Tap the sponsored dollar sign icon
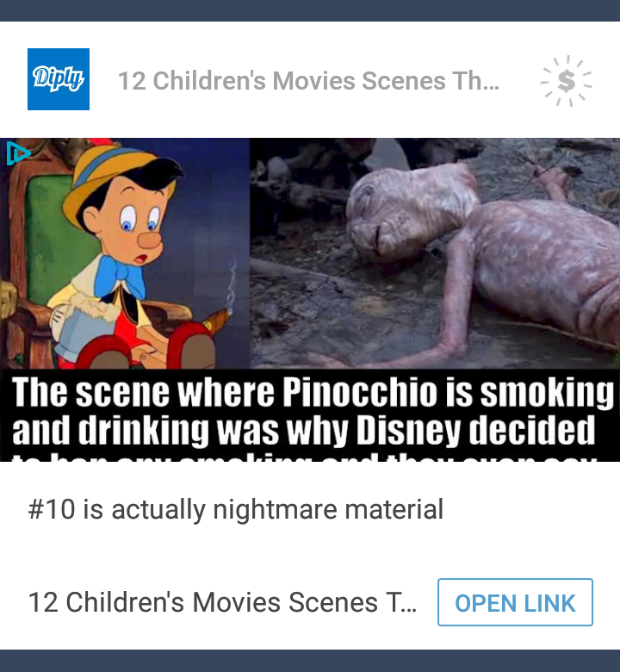 [x=567, y=81]
